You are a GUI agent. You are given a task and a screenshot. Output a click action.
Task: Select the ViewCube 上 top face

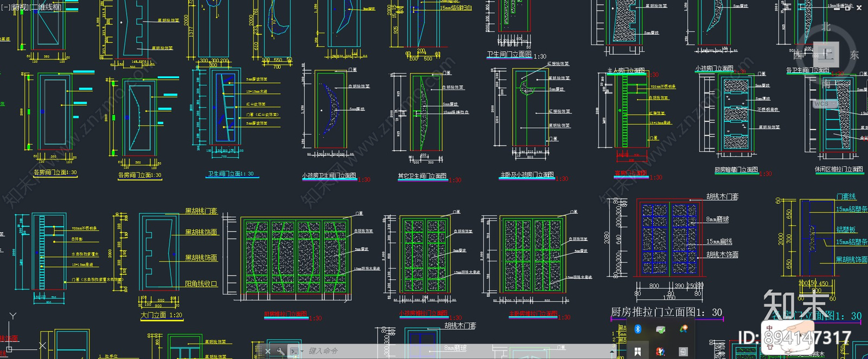tap(826, 54)
